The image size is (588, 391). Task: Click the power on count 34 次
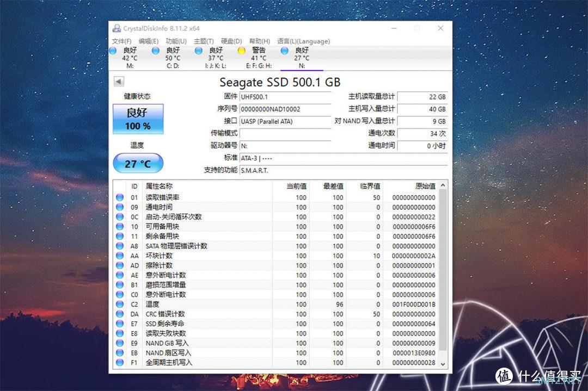click(422, 133)
